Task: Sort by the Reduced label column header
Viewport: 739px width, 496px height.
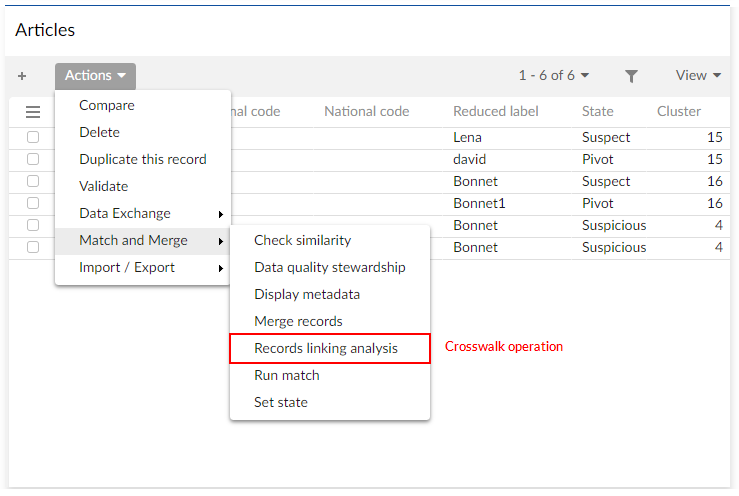Action: point(495,111)
